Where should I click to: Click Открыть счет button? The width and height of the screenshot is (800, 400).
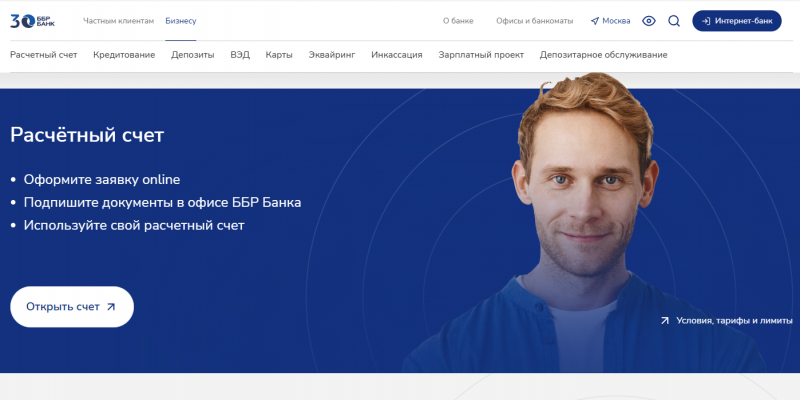[x=72, y=307]
